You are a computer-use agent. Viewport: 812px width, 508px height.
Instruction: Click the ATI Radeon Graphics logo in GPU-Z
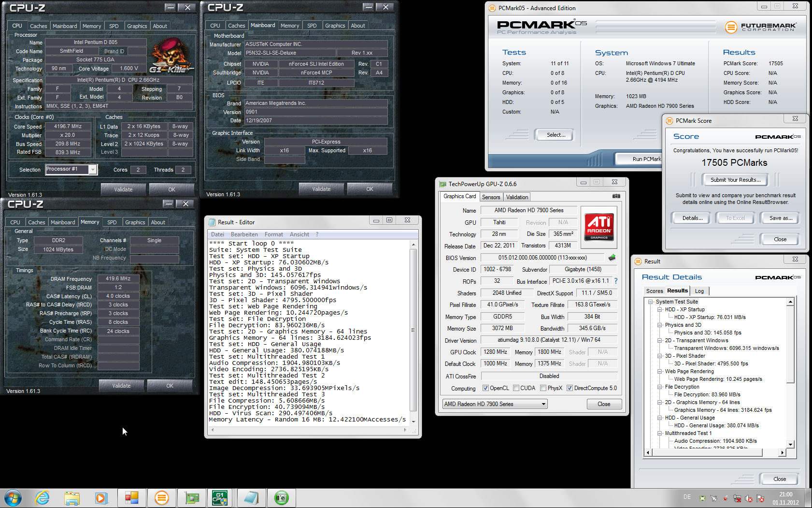[599, 227]
